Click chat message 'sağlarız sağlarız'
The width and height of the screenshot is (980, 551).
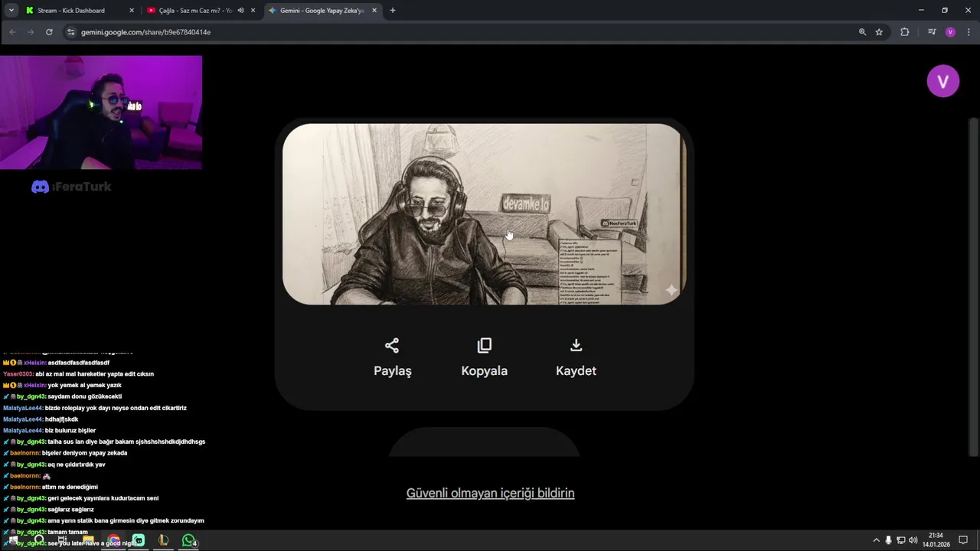(70, 510)
